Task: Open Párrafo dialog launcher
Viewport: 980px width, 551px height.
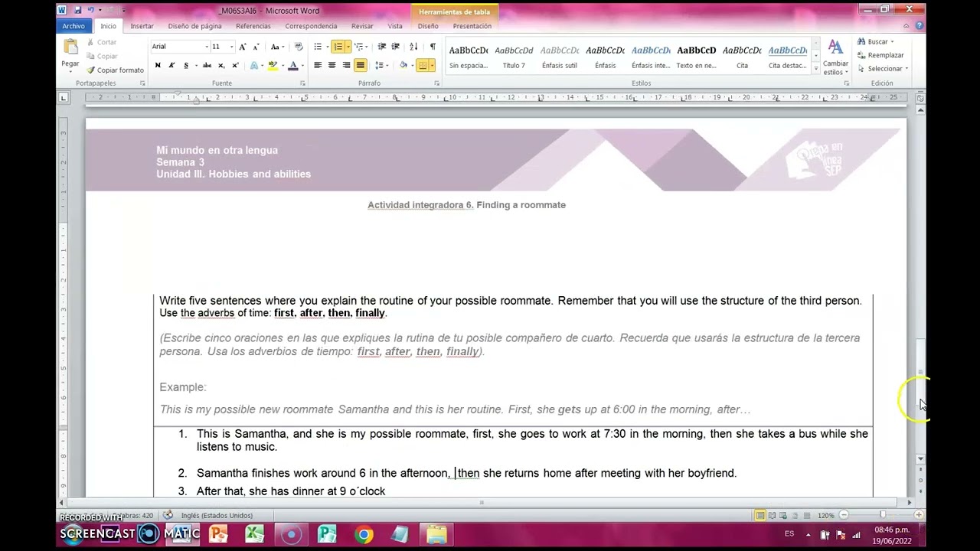Action: click(x=436, y=83)
